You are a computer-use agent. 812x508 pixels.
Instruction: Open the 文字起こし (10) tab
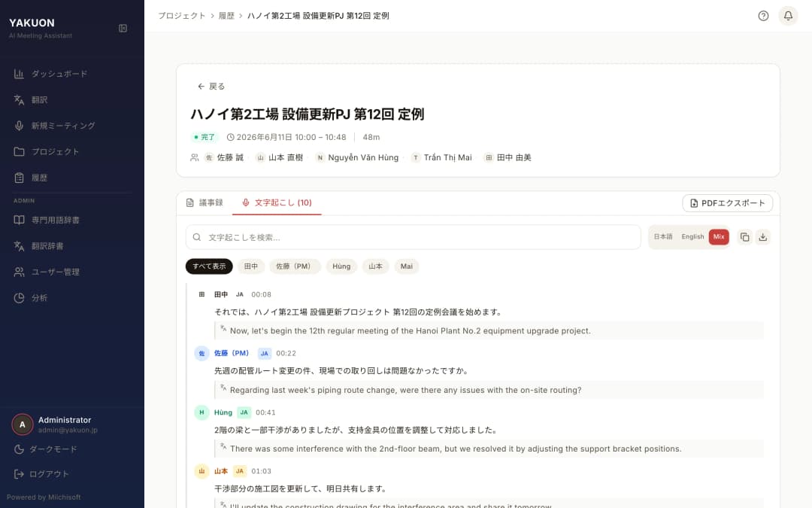[277, 202]
